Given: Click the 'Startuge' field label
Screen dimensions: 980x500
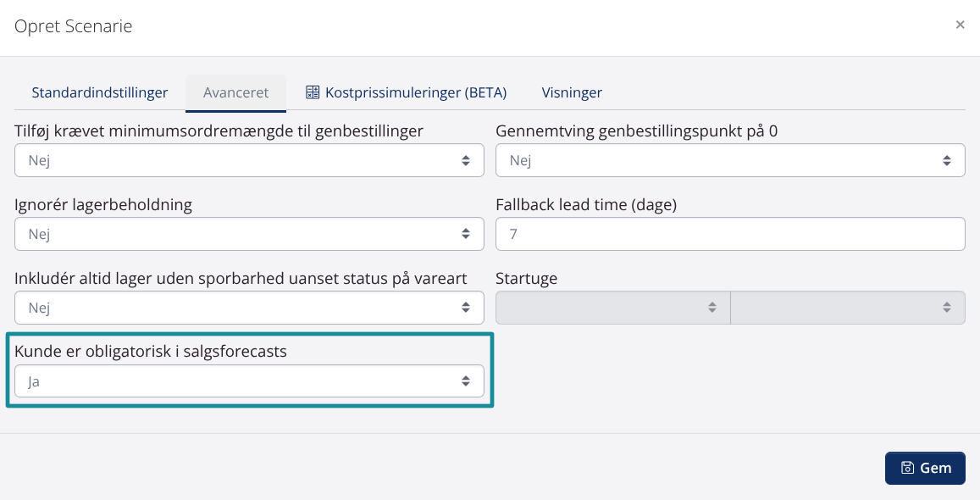Looking at the screenshot, I should [x=526, y=278].
